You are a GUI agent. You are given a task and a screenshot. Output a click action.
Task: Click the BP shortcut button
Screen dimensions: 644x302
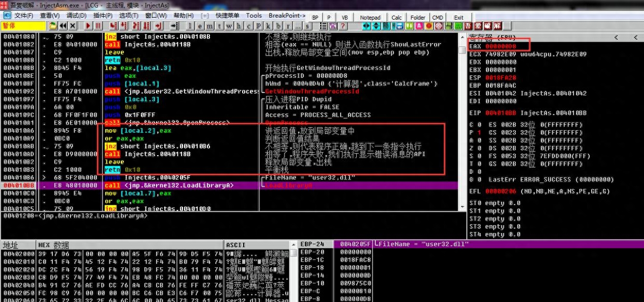point(315,17)
